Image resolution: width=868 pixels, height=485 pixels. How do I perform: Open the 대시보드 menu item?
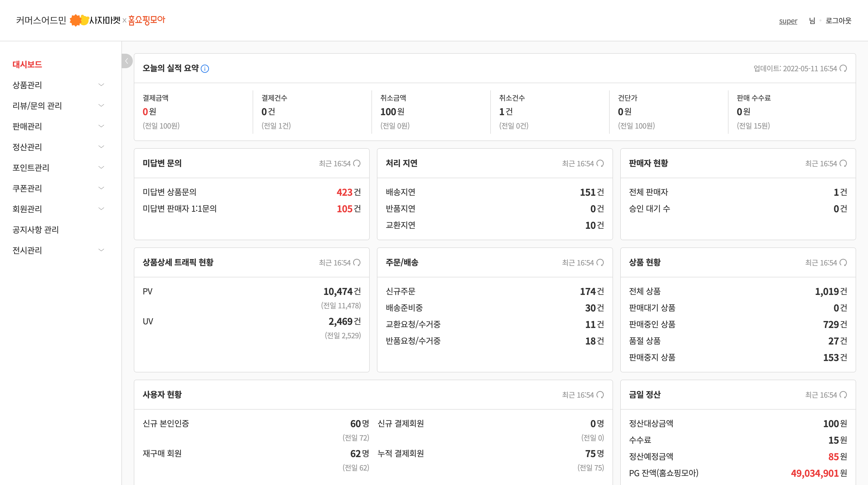tap(27, 64)
